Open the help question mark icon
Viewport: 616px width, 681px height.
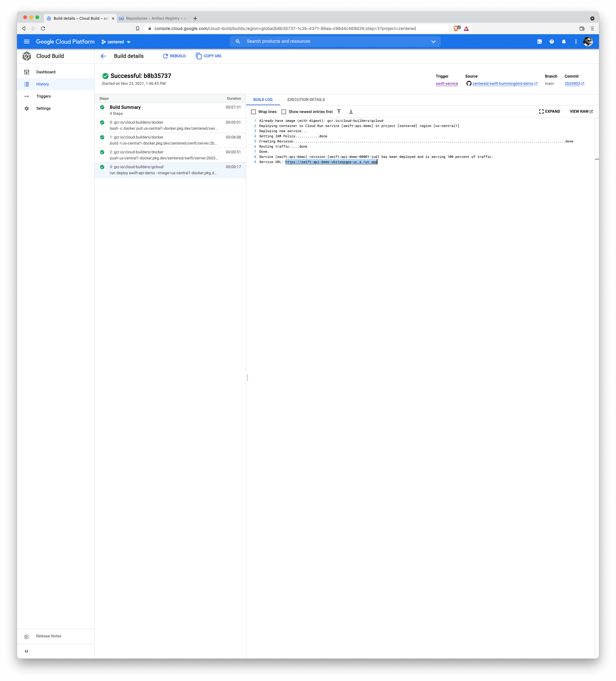551,41
